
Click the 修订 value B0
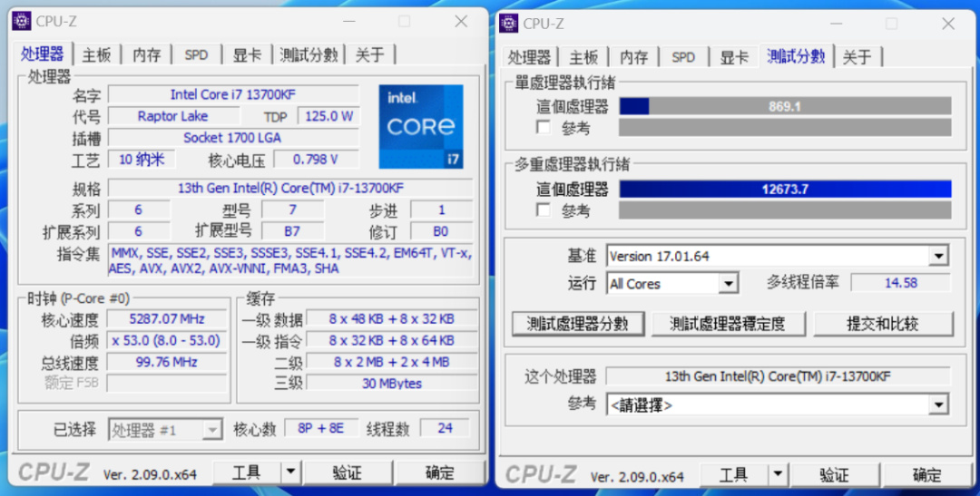[441, 231]
